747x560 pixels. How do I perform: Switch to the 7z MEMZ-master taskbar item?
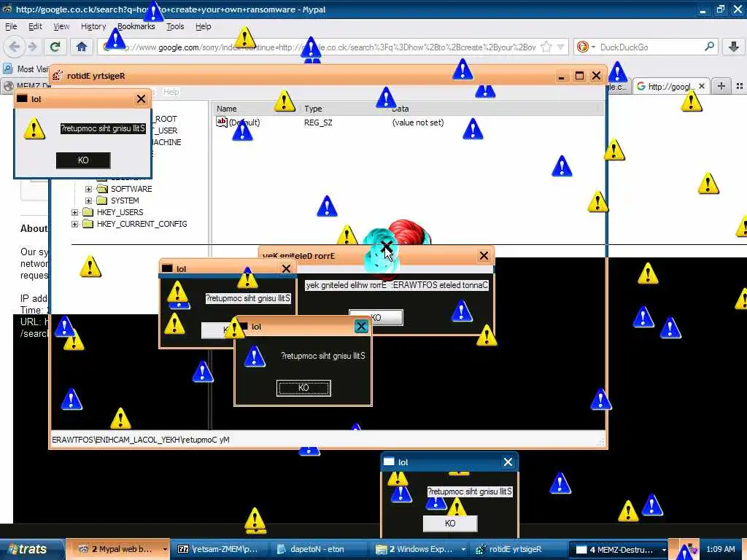point(220,550)
